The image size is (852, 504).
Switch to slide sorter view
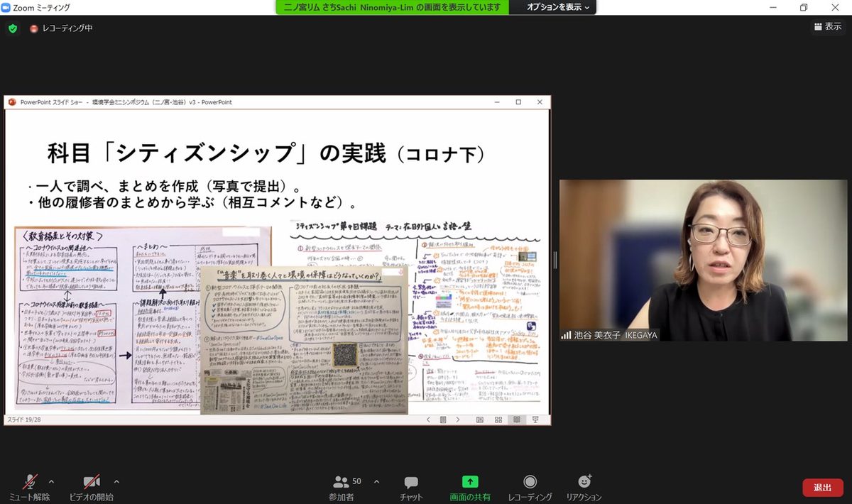coord(498,420)
